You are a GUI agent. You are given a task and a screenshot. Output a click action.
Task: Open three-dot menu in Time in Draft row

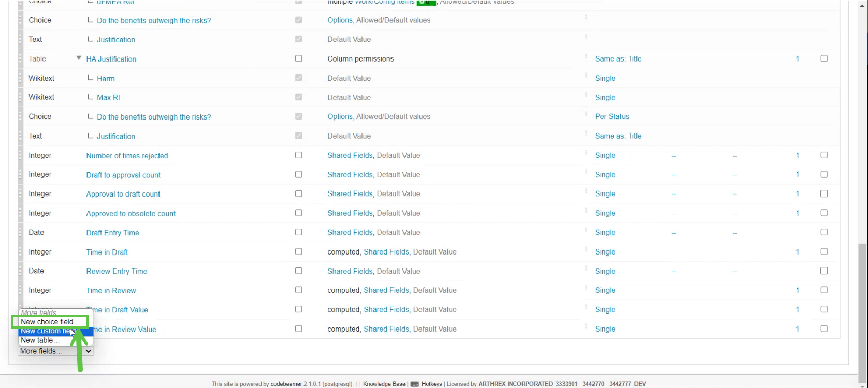pyautogui.click(x=586, y=249)
